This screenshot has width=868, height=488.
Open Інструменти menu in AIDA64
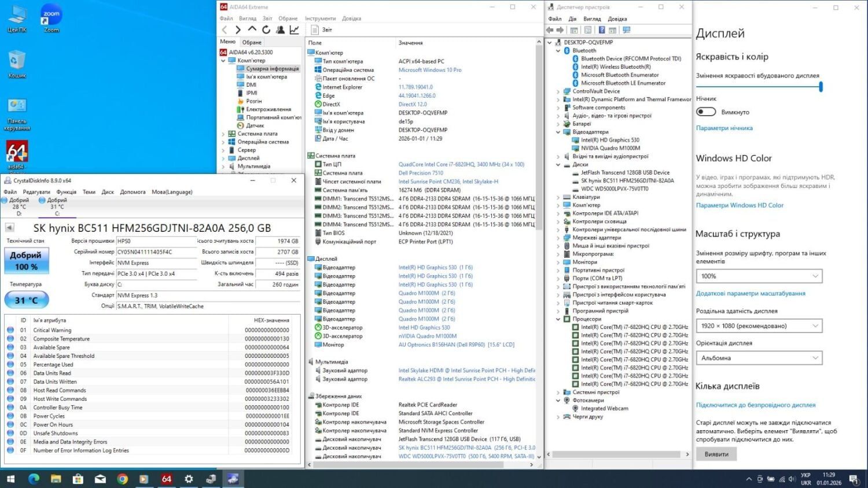pyautogui.click(x=320, y=19)
